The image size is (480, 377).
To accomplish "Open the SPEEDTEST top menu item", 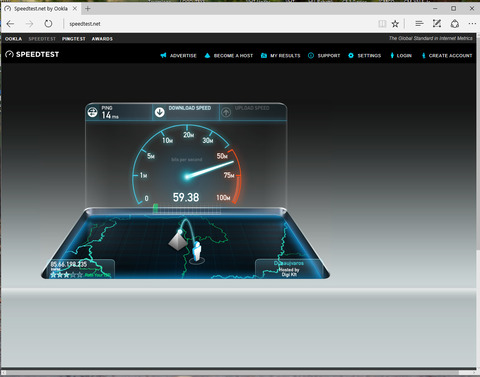I will coord(42,39).
